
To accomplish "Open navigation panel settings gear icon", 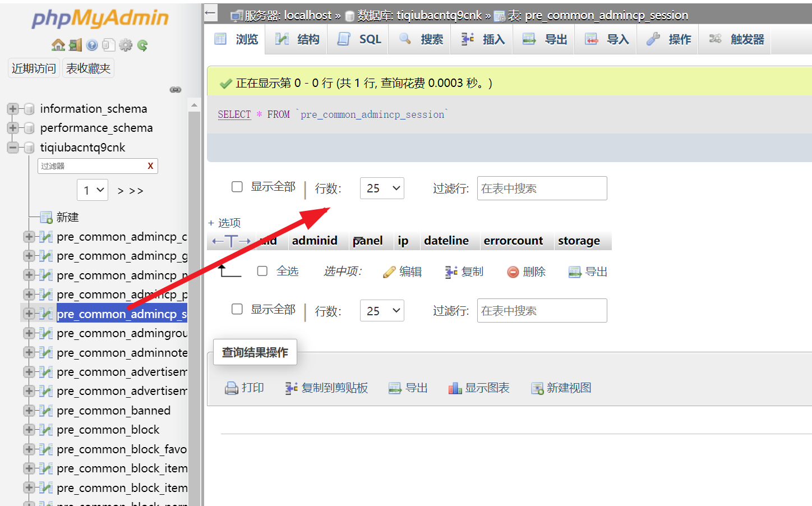I will (x=126, y=45).
